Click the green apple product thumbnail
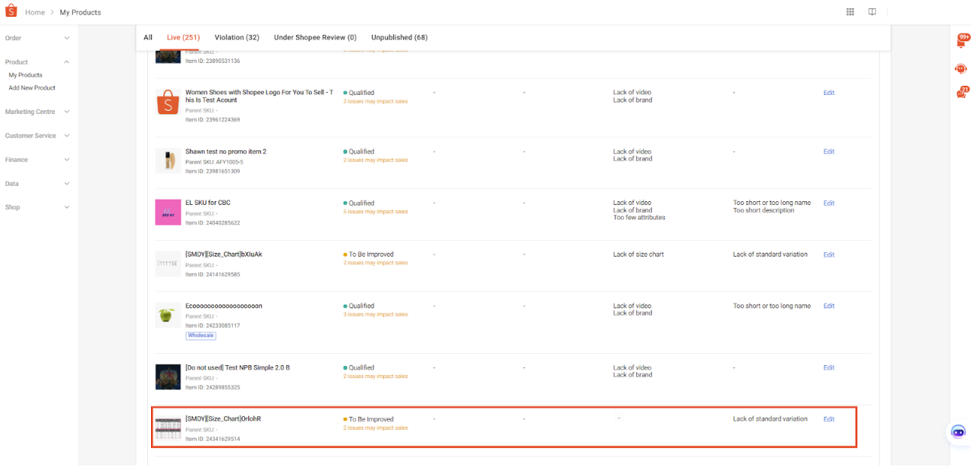Image resolution: width=980 pixels, height=473 pixels. click(x=168, y=315)
